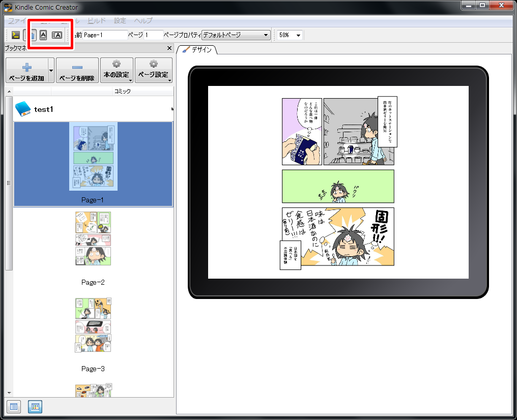
Task: Click the ページを削除 button
Action: (77, 70)
